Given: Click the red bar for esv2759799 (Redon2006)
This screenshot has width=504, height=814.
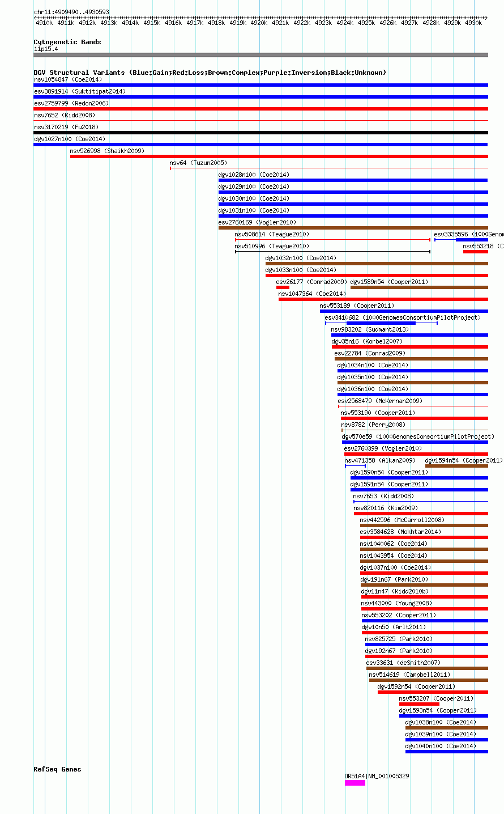Looking at the screenshot, I should tap(260, 109).
